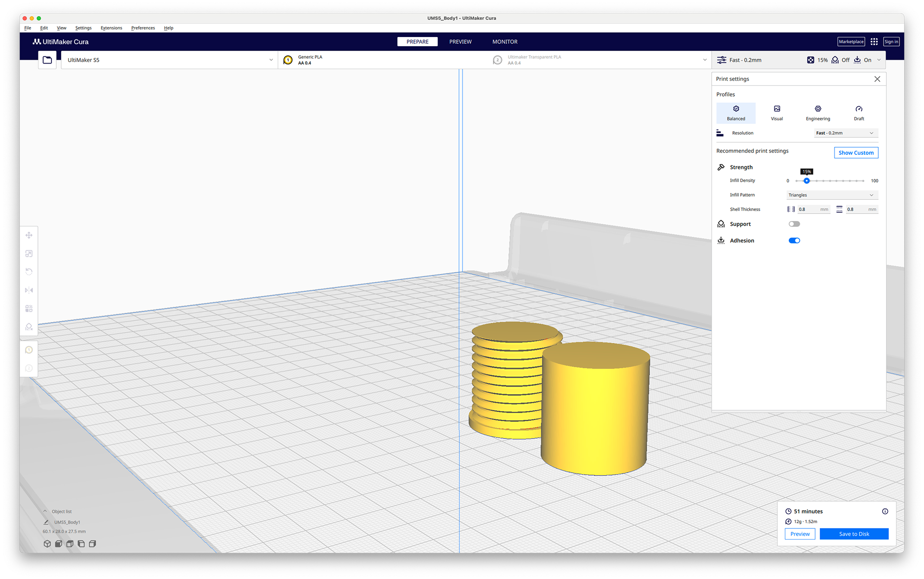Open the Edit menu
The image size is (924, 579).
[x=44, y=28]
